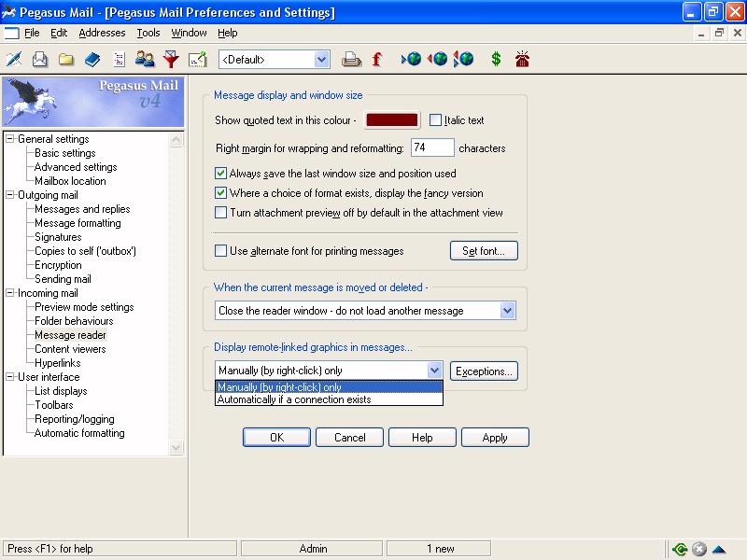747x560 pixels.
Task: Open the Addresses menu
Action: click(102, 33)
